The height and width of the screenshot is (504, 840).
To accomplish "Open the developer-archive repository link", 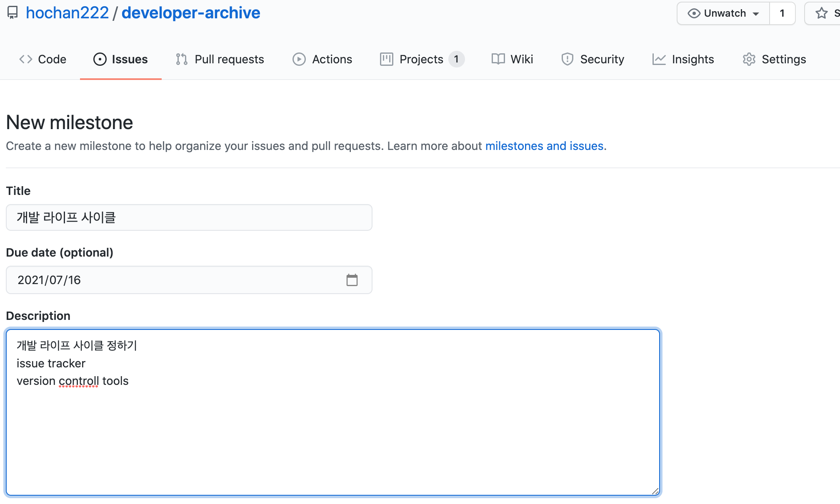I will 191,13.
